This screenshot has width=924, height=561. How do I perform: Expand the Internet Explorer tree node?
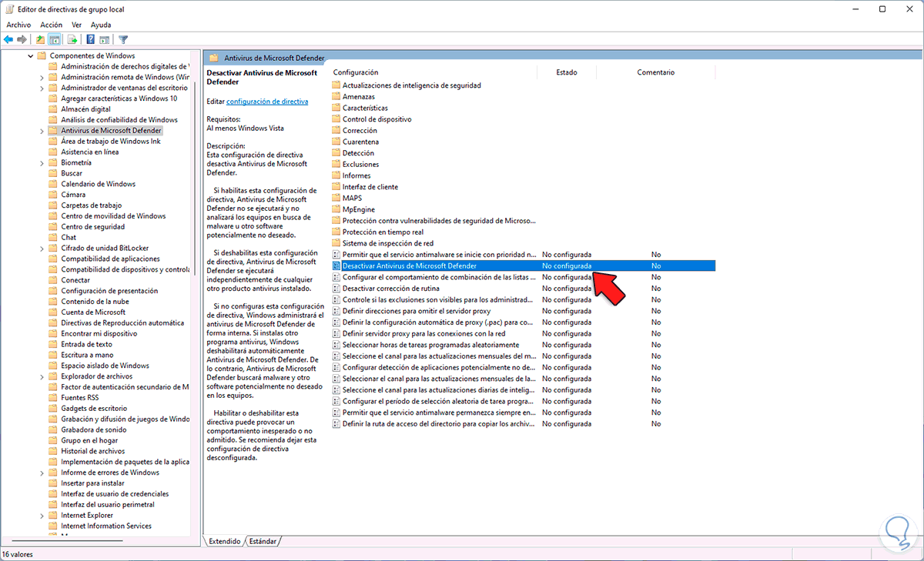coord(42,516)
